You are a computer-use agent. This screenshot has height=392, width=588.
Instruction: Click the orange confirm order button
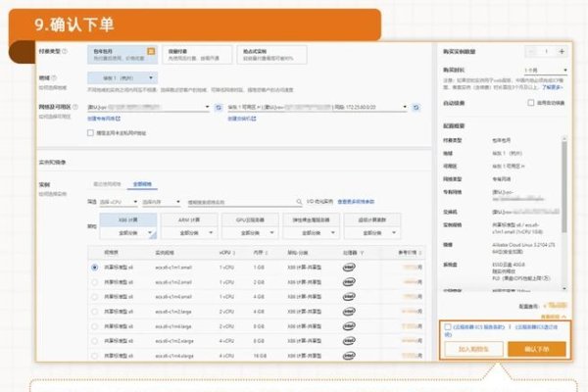pyautogui.click(x=537, y=349)
